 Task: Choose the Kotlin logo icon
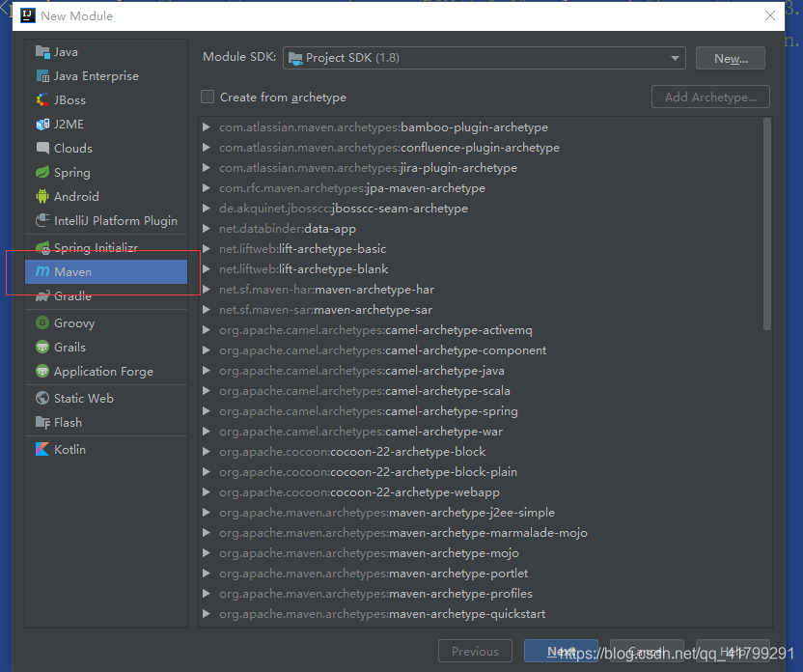tap(42, 449)
